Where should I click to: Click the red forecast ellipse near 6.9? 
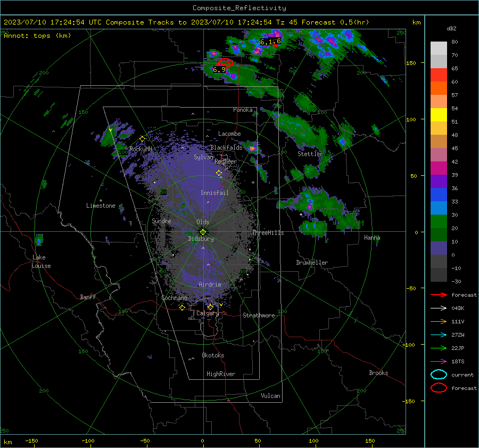pos(226,62)
